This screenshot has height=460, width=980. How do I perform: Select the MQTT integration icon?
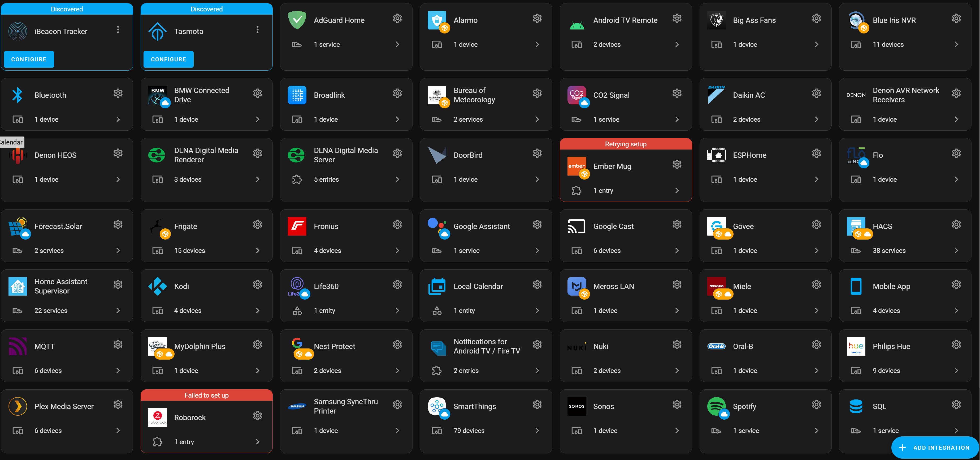pyautogui.click(x=18, y=346)
